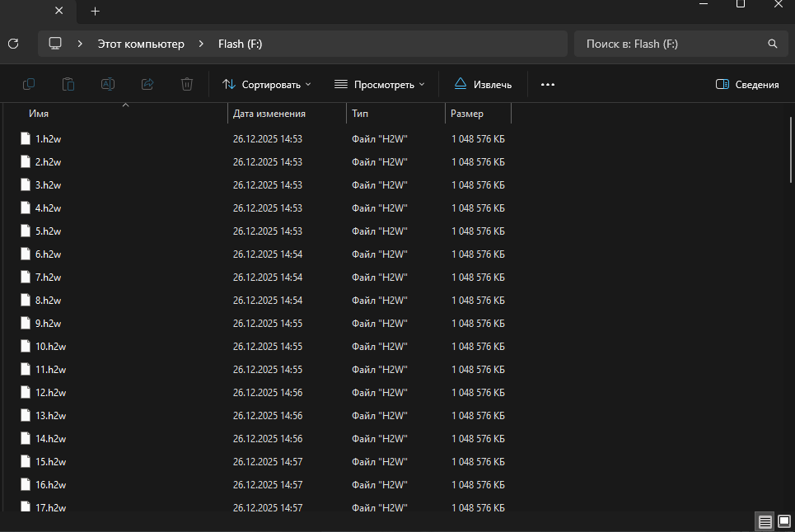Switch to details list view icon
Screen dimensions: 795x532
(765, 521)
